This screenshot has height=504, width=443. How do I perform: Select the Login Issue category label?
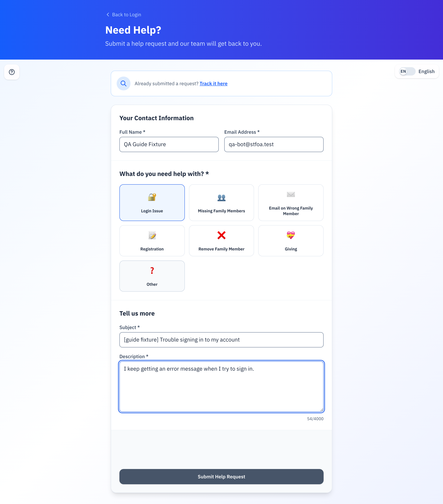pos(152,211)
